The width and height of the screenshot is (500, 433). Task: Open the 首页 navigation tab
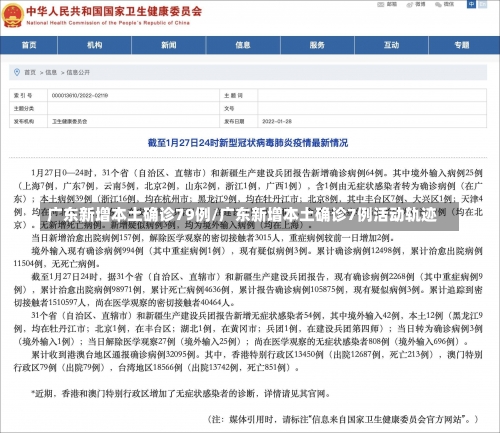tap(29, 45)
